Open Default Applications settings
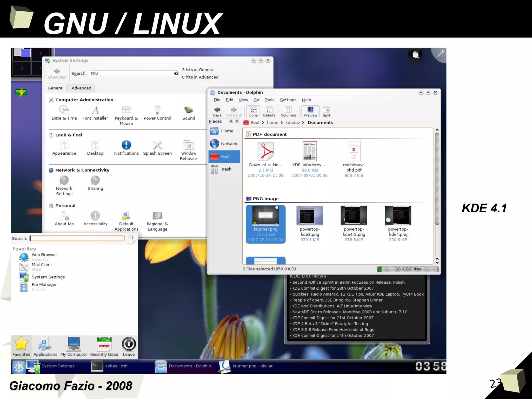Screen dimensions: 532x399 [x=126, y=221]
